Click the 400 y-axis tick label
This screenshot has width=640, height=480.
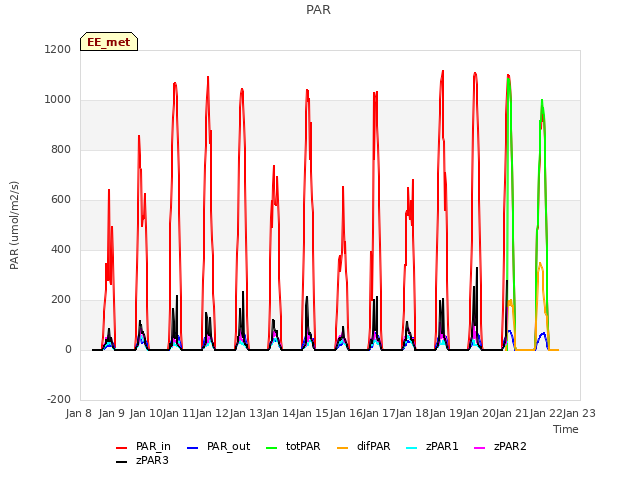point(61,249)
